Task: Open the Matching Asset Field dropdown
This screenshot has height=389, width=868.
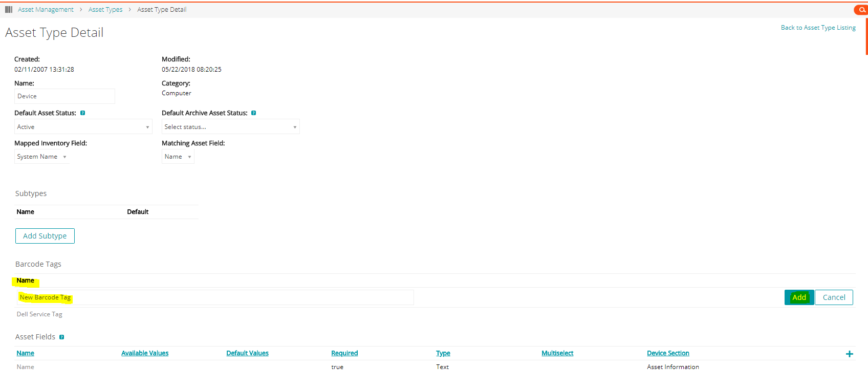Action: point(178,157)
